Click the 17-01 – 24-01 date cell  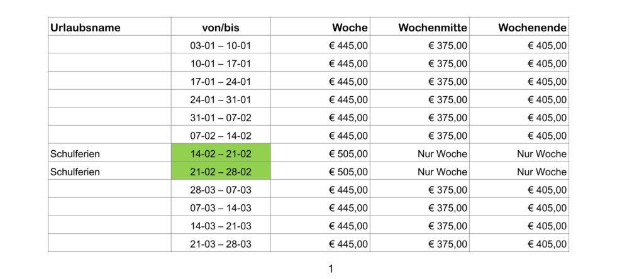[221, 80]
